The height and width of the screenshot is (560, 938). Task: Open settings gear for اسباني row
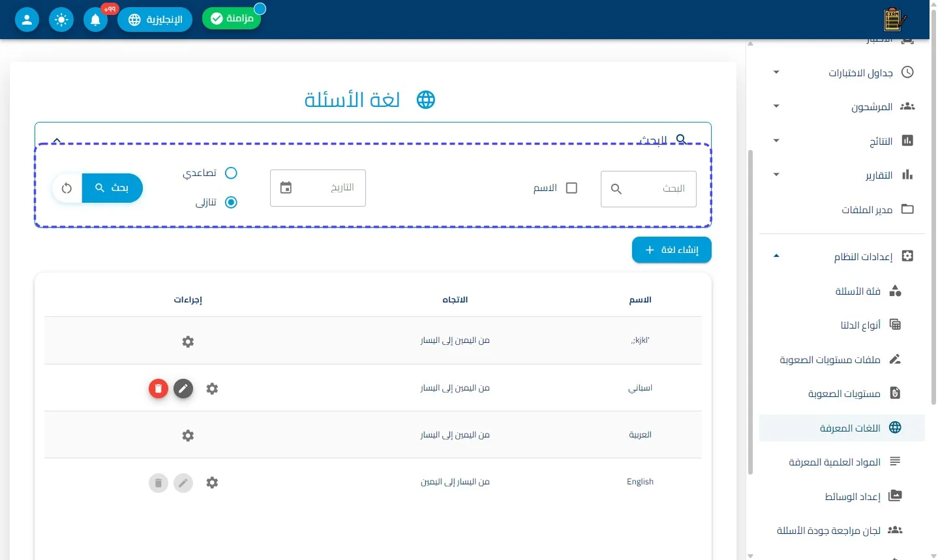[212, 389]
